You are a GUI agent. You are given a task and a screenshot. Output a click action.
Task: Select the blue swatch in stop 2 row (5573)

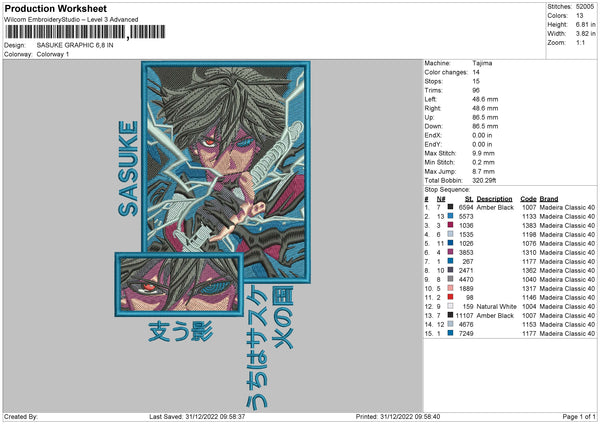(450, 216)
